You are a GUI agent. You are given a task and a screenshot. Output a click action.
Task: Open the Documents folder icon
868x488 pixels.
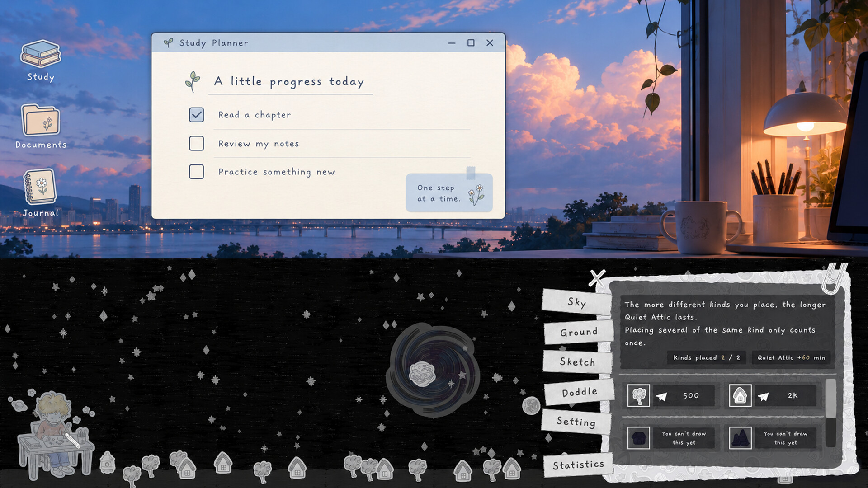pyautogui.click(x=41, y=120)
